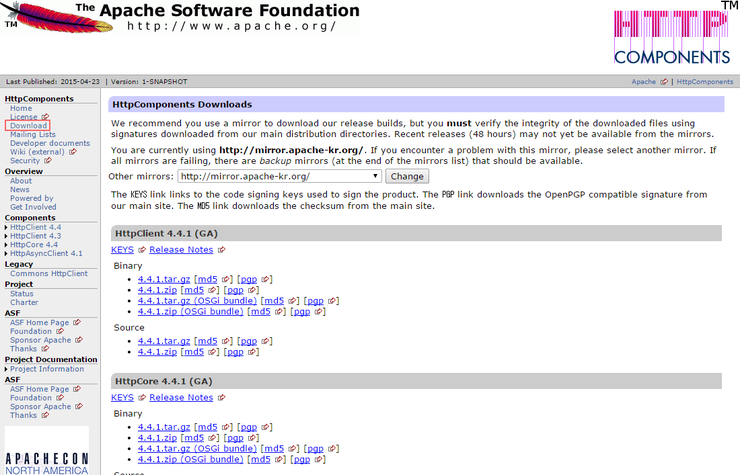Open the Security sidebar link

25,161
